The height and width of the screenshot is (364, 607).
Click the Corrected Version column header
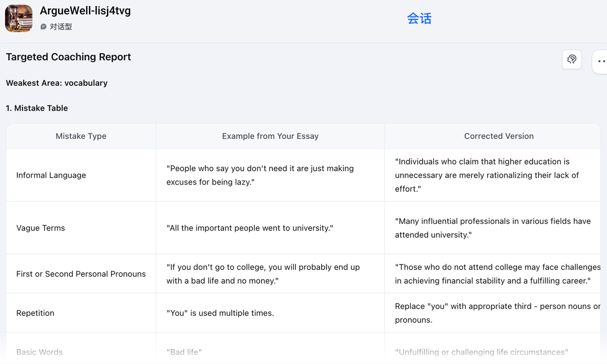point(498,136)
